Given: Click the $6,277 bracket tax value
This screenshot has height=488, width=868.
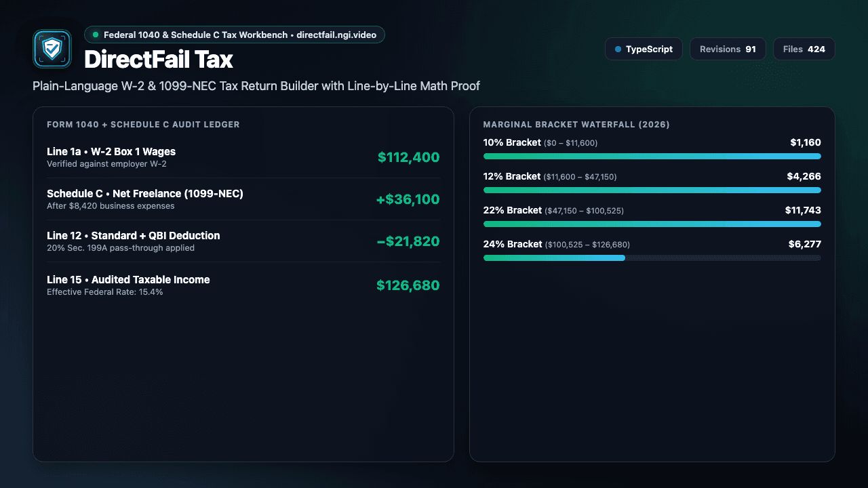Looking at the screenshot, I should [804, 244].
